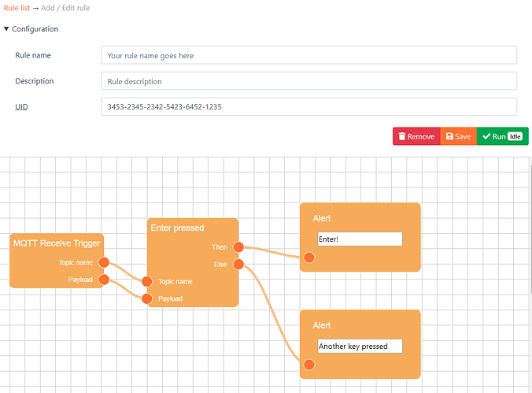532x393 pixels.
Task: Click the Then output port on Enter pressed
Action: (x=238, y=247)
